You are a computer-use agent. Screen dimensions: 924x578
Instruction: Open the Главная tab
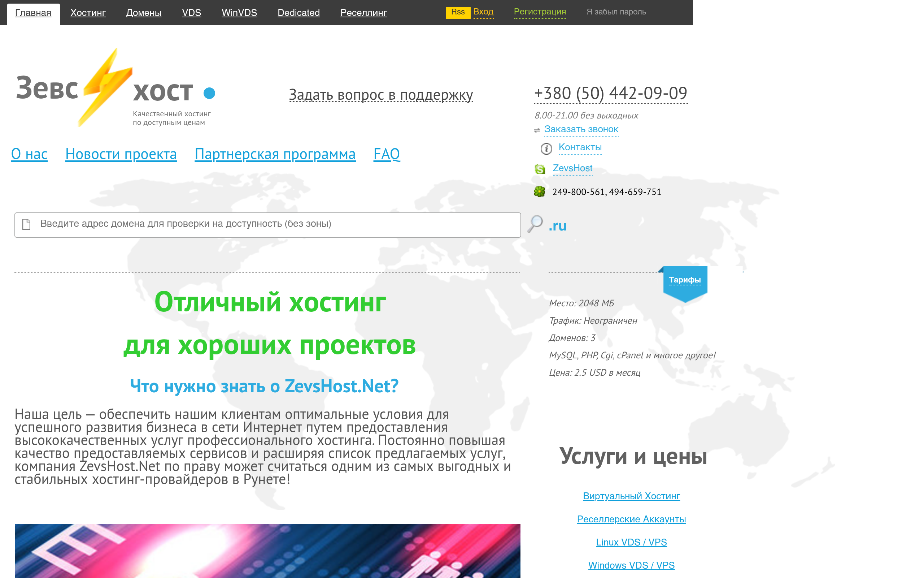(33, 13)
